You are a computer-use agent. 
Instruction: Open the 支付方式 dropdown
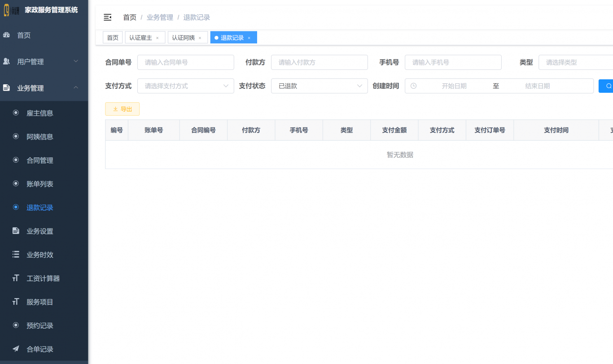pyautogui.click(x=186, y=86)
